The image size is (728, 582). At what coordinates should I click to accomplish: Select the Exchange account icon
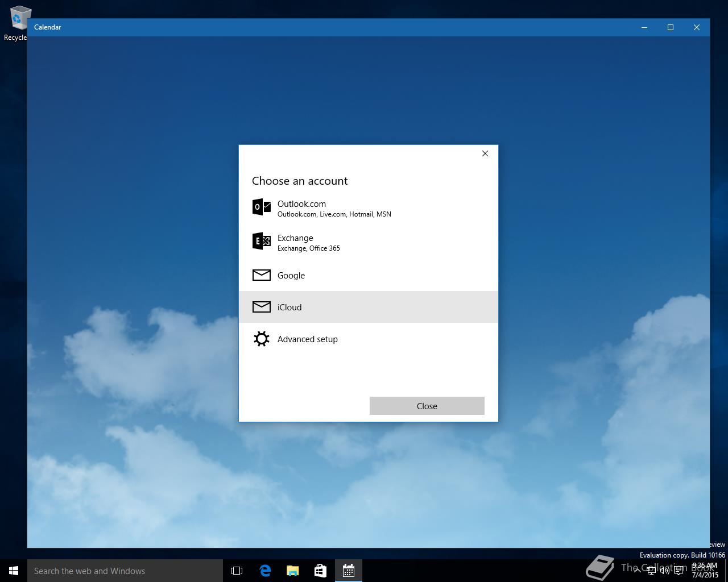(262, 242)
